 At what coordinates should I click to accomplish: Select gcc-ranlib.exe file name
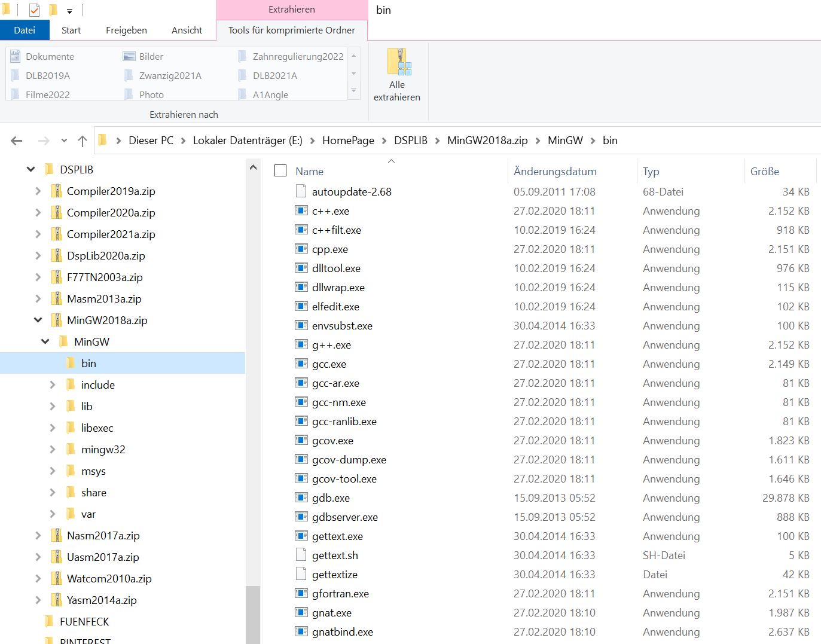(x=344, y=422)
